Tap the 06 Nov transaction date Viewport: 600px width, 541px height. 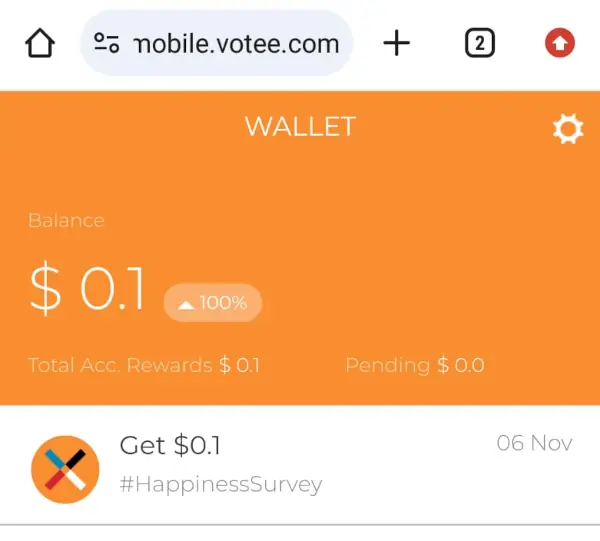[x=534, y=443]
